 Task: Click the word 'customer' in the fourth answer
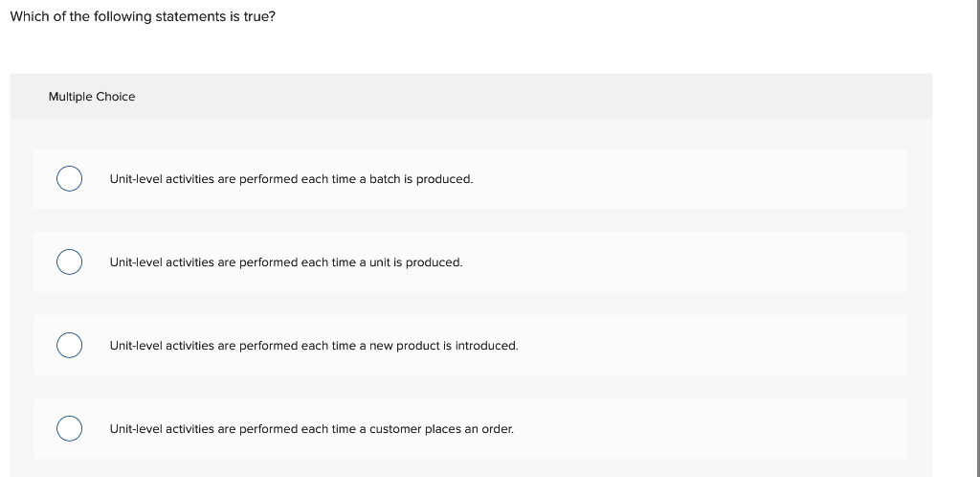[x=395, y=429]
